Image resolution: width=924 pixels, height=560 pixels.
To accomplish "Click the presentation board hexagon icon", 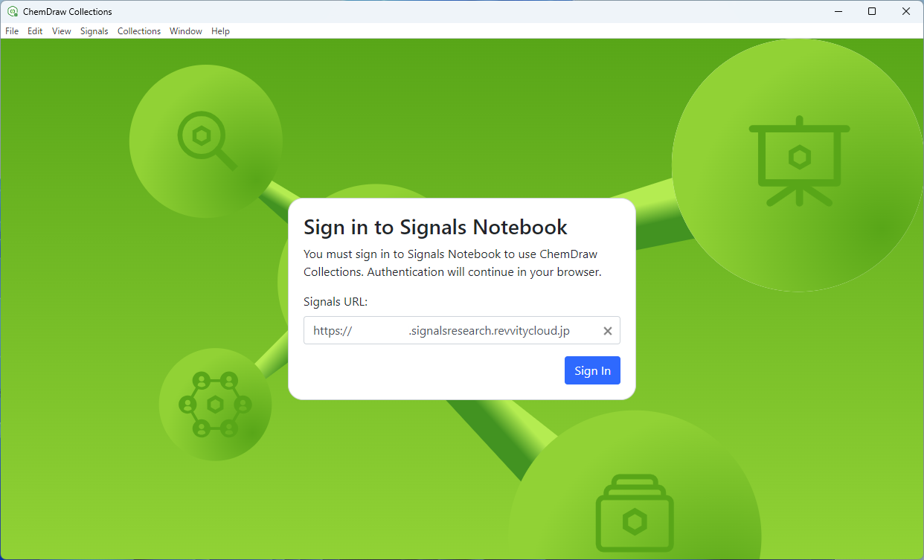I will (799, 159).
